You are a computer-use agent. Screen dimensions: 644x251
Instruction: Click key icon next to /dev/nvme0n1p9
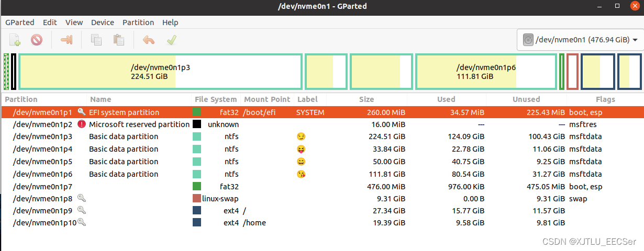tap(81, 210)
